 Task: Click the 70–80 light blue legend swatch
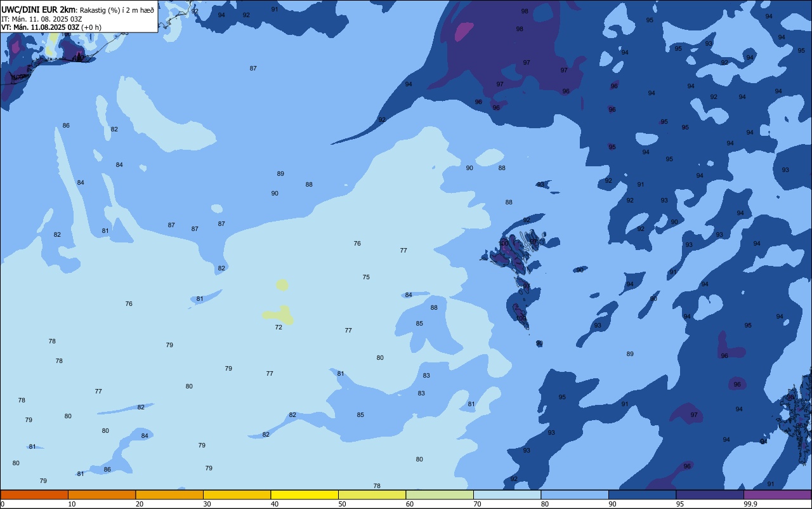pos(507,494)
